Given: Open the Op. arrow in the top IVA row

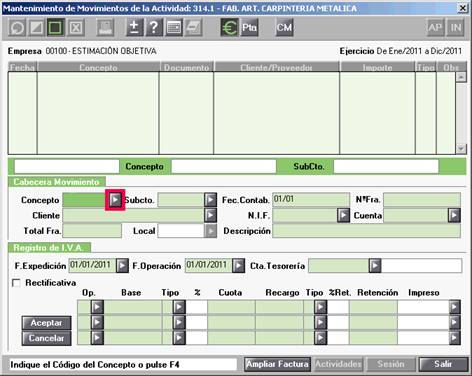Looking at the screenshot, I should [x=97, y=307].
